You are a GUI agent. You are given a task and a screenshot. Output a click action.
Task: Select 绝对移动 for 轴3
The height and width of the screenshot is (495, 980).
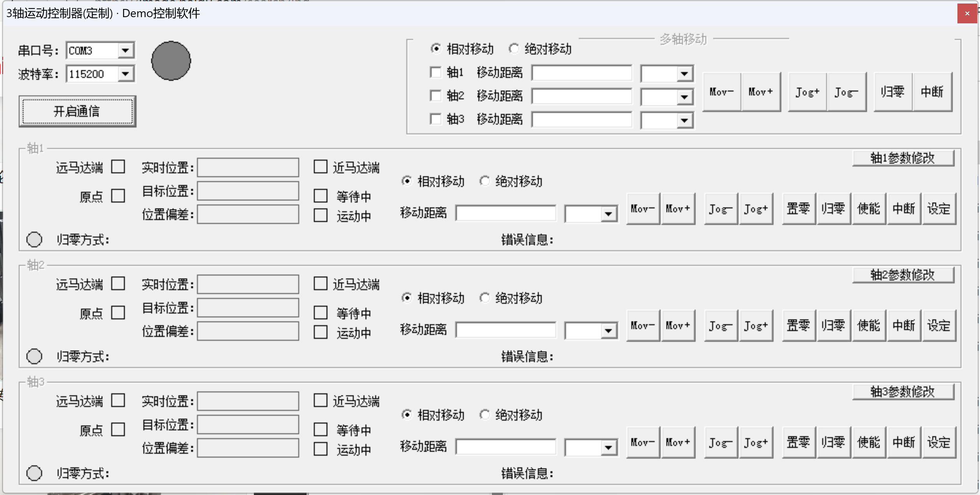pyautogui.click(x=511, y=415)
